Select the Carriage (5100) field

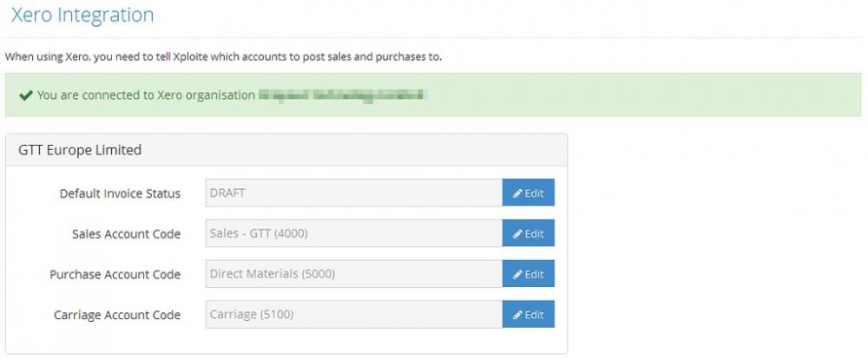pos(353,315)
